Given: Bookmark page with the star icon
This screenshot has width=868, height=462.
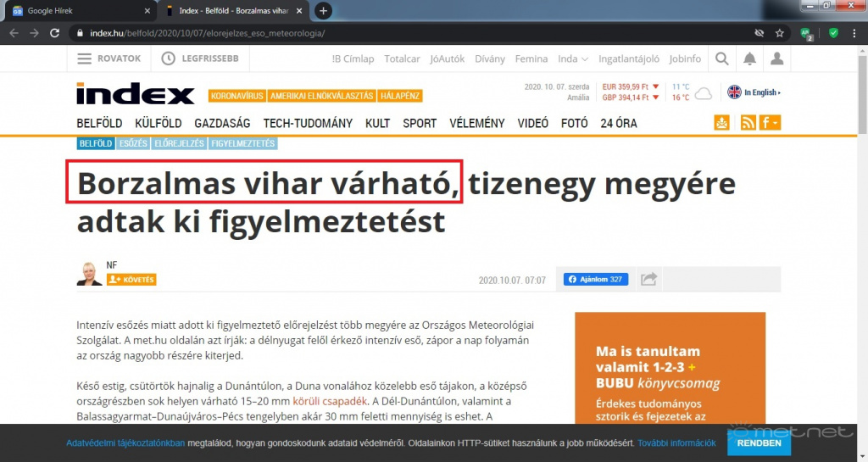Looking at the screenshot, I should tap(779, 33).
